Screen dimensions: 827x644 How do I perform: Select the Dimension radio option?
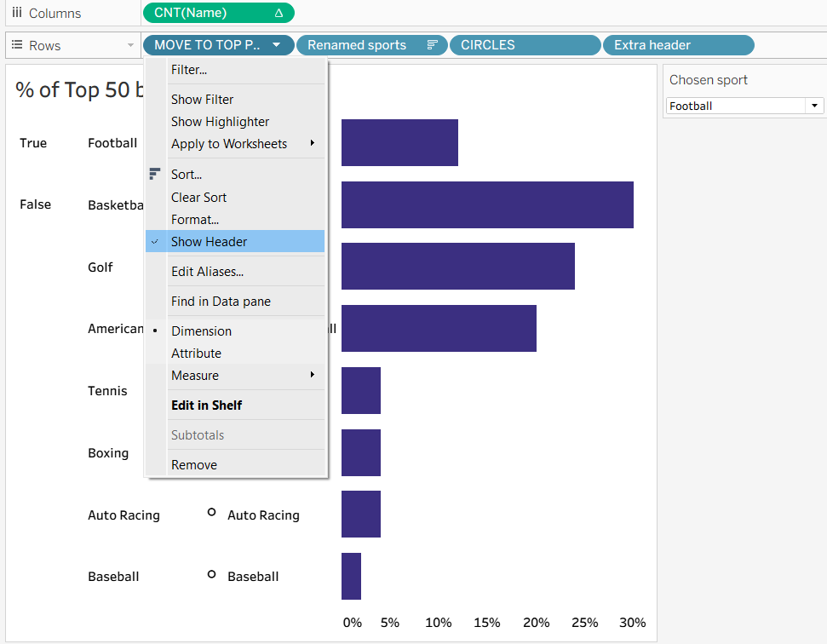201,331
